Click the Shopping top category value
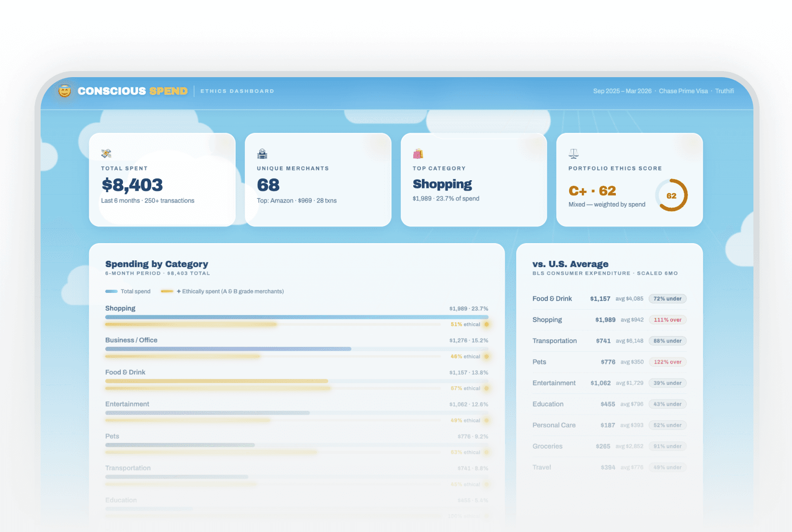 coord(442,184)
